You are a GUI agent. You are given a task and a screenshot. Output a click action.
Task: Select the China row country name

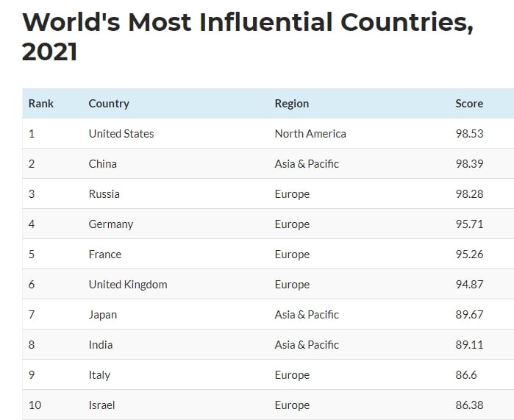tap(103, 164)
